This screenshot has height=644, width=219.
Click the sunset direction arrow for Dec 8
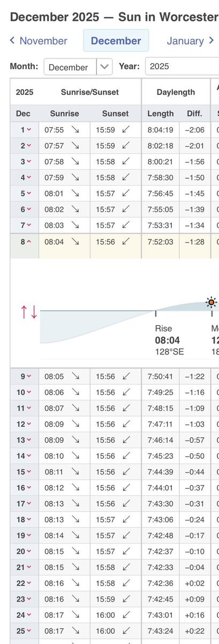pyautogui.click(x=126, y=242)
